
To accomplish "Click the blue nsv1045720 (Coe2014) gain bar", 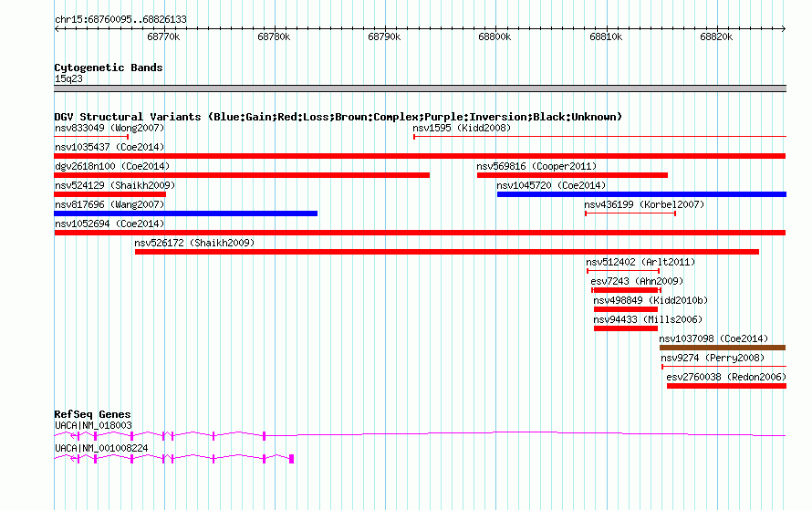I will pos(641,194).
